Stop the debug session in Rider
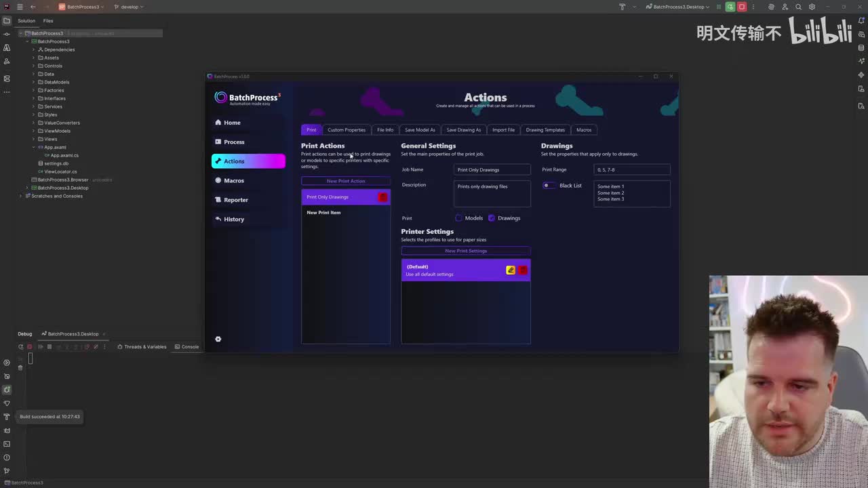This screenshot has width=868, height=488. pos(29,347)
